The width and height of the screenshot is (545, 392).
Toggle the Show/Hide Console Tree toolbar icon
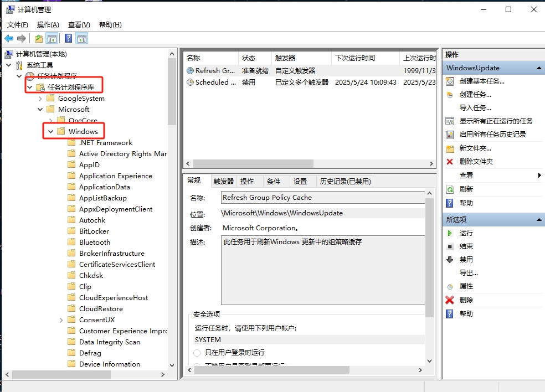pos(52,39)
